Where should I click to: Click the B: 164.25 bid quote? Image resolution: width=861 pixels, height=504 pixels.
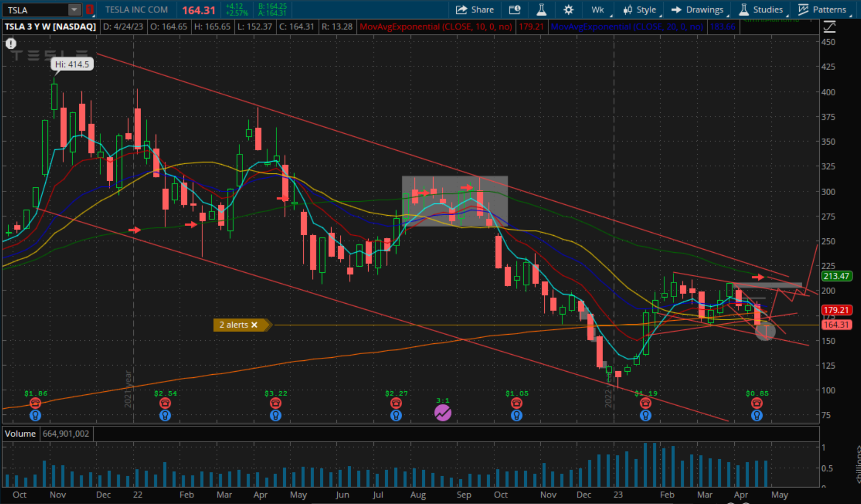pyautogui.click(x=272, y=6)
